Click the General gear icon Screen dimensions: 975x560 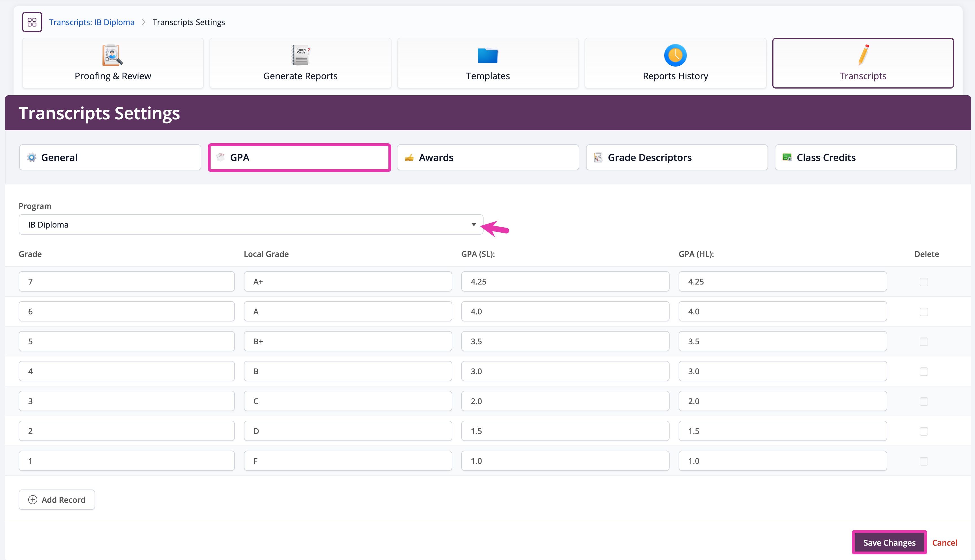[x=32, y=157]
